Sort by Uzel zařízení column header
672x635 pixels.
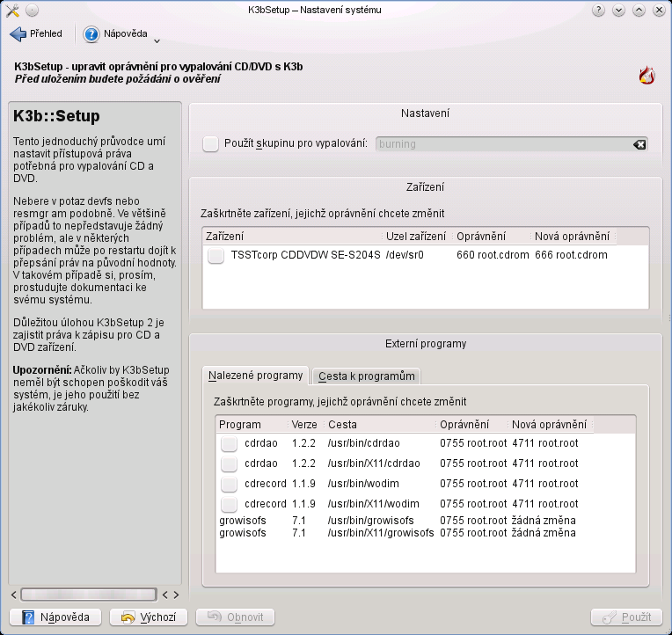coord(418,237)
